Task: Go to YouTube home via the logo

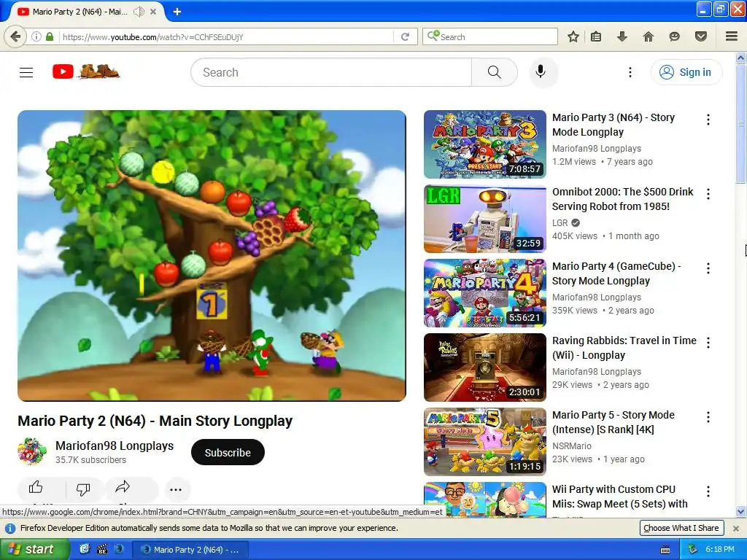Action: pyautogui.click(x=86, y=72)
